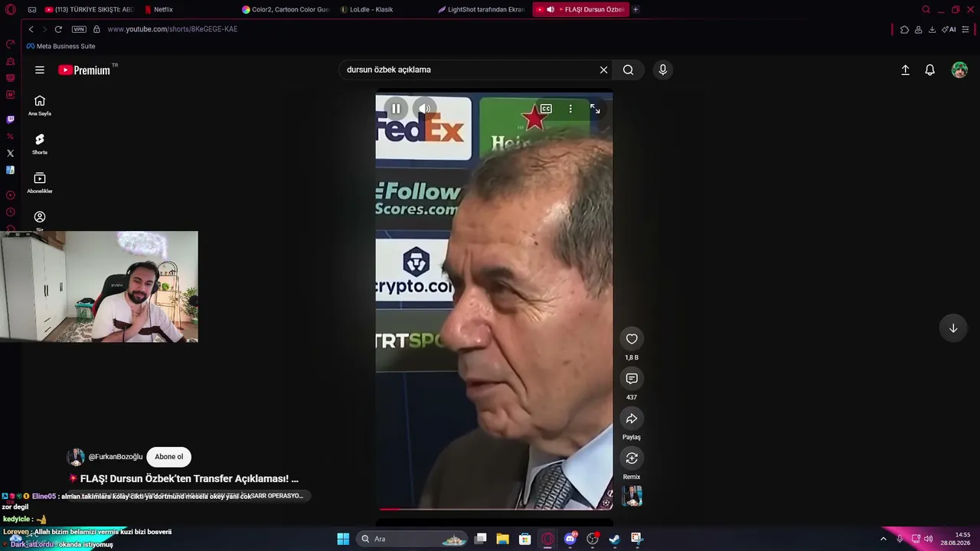Open a new browser tab

coord(635,9)
